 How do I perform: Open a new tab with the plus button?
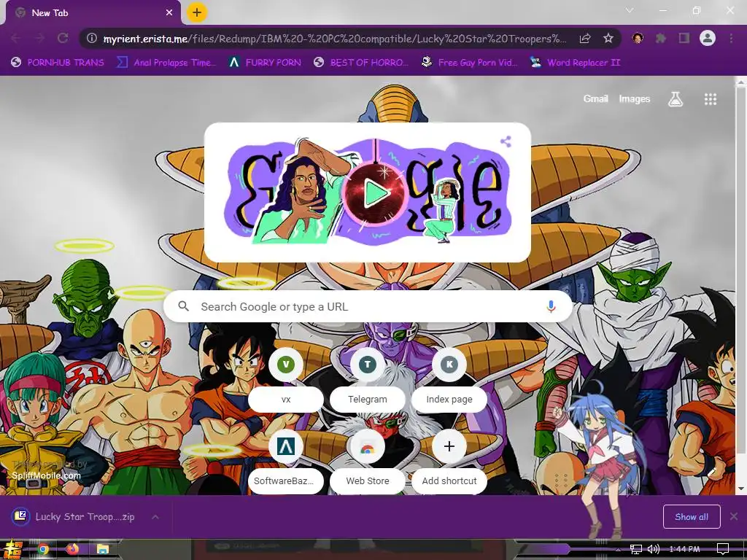click(197, 12)
